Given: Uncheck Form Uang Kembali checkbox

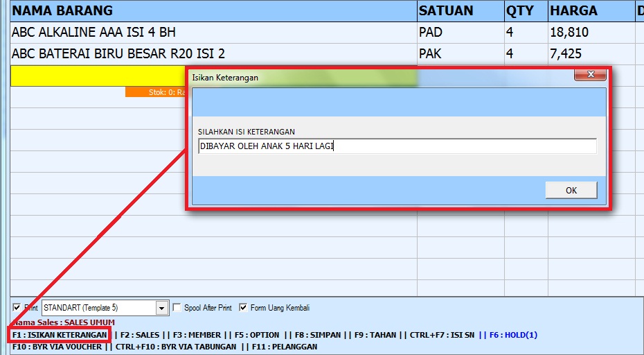Looking at the screenshot, I should pos(243,308).
